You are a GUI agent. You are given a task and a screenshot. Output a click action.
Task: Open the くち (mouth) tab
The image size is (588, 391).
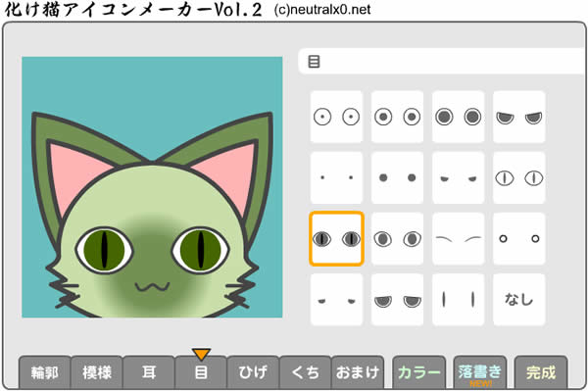click(305, 372)
